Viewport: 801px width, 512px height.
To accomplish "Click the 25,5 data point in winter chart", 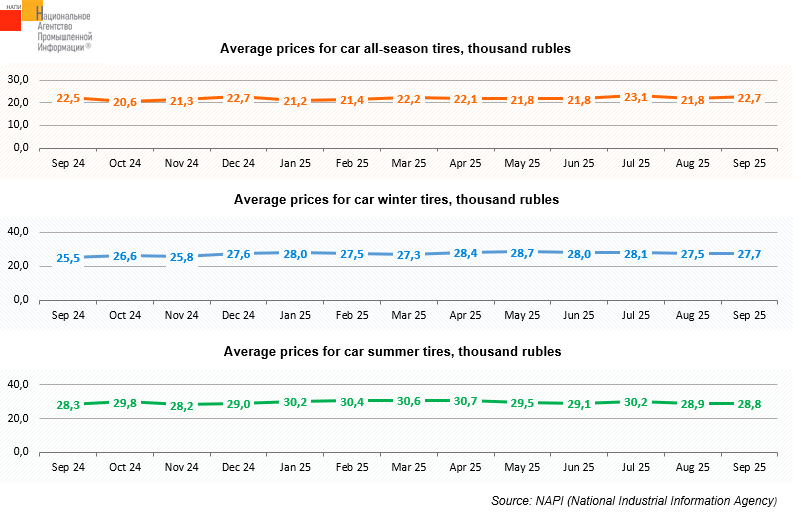I will click(x=68, y=258).
